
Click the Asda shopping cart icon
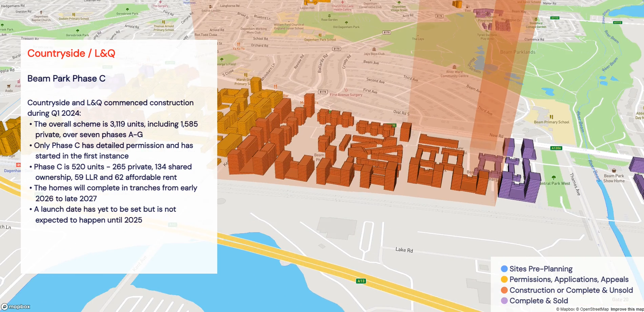coord(9,86)
